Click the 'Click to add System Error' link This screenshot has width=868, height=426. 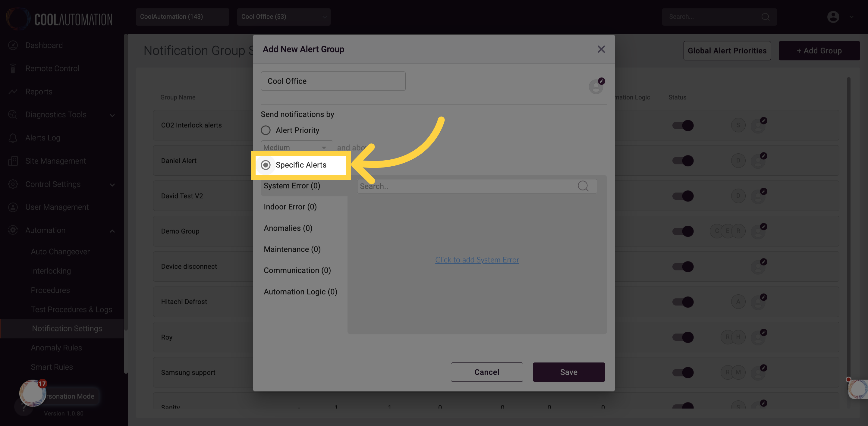point(477,260)
